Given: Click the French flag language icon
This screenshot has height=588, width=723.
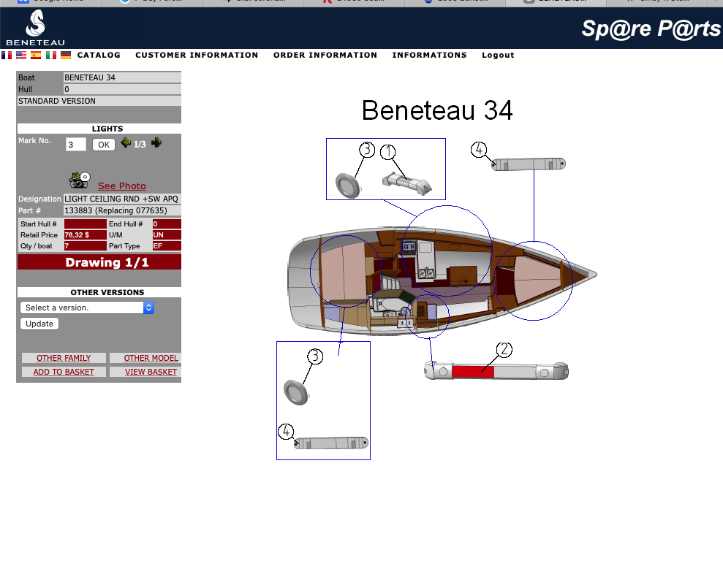Looking at the screenshot, I should (7, 56).
